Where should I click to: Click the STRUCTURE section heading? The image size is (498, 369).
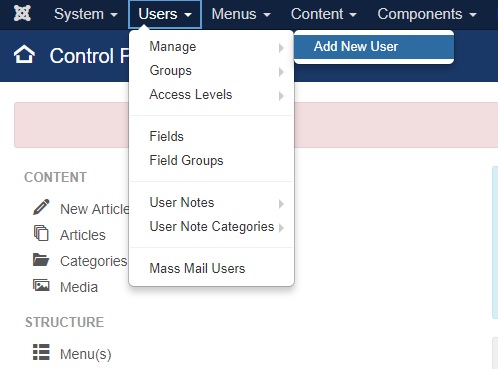pos(65,322)
